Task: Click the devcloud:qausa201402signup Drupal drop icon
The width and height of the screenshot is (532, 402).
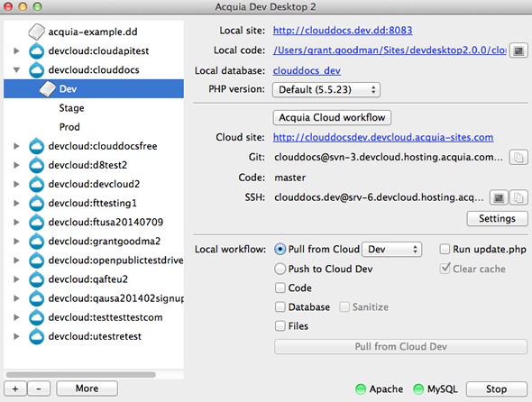Action: coord(36,298)
